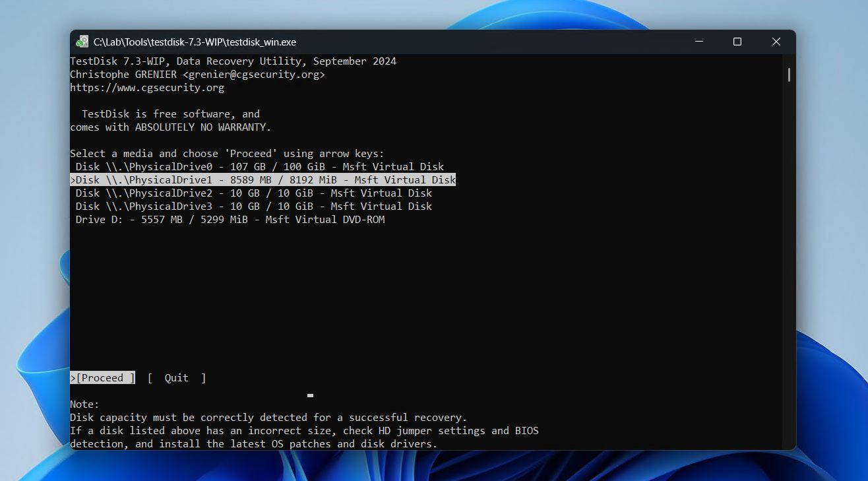The image size is (868, 481).
Task: Click the Windows desktop wallpaper background
Action: click(36, 264)
